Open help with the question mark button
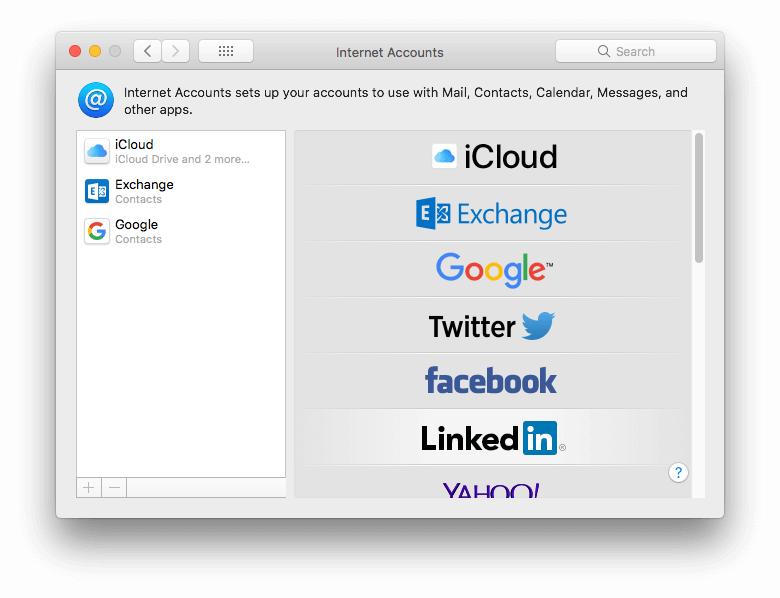 678,473
